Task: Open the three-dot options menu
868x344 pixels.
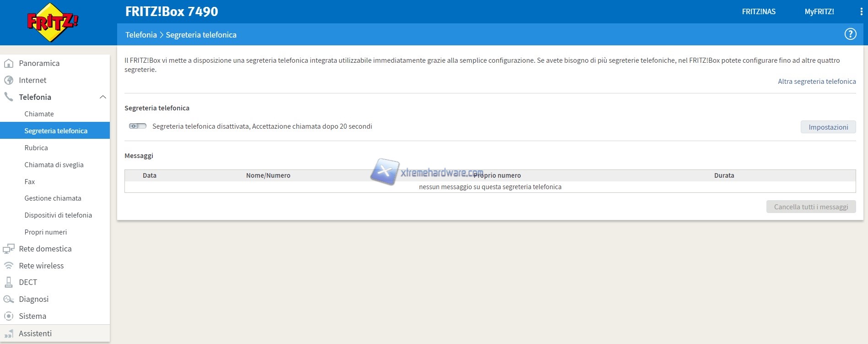Action: [x=861, y=12]
